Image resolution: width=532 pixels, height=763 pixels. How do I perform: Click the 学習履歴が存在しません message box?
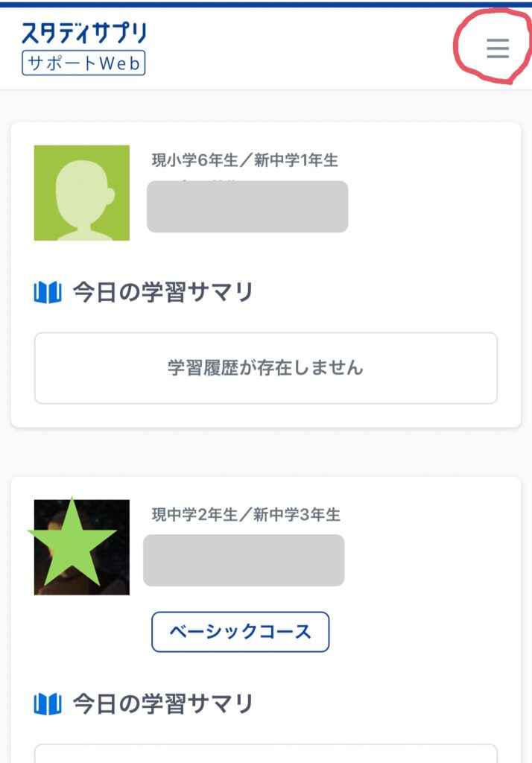click(x=265, y=368)
